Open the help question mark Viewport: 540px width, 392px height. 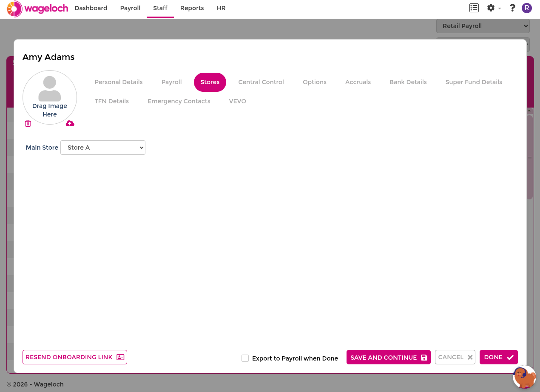point(512,8)
